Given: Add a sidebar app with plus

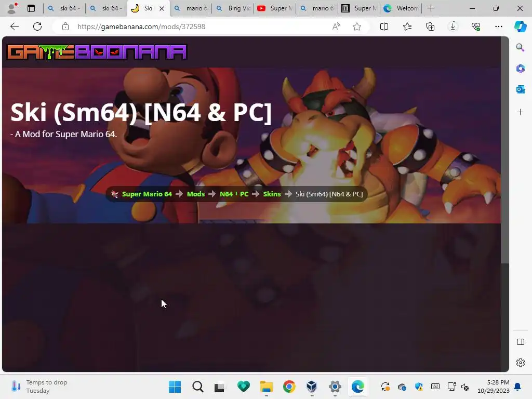Looking at the screenshot, I should (520, 112).
